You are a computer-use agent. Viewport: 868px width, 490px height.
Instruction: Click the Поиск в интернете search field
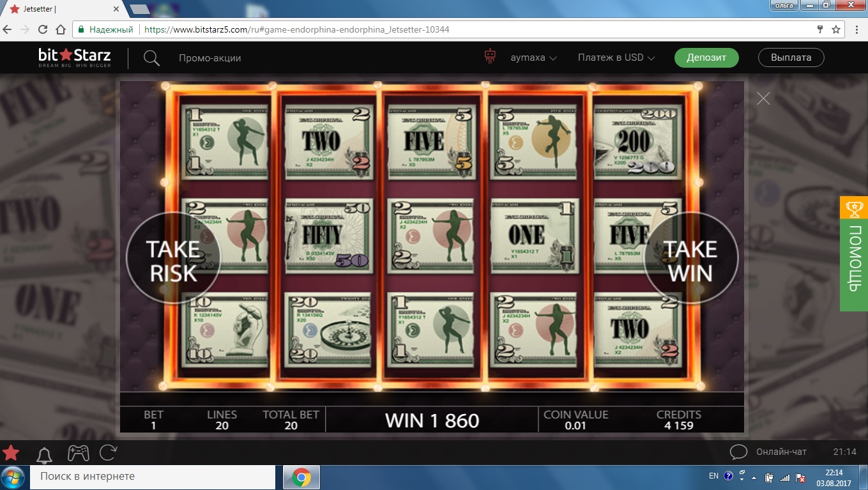[x=153, y=477]
